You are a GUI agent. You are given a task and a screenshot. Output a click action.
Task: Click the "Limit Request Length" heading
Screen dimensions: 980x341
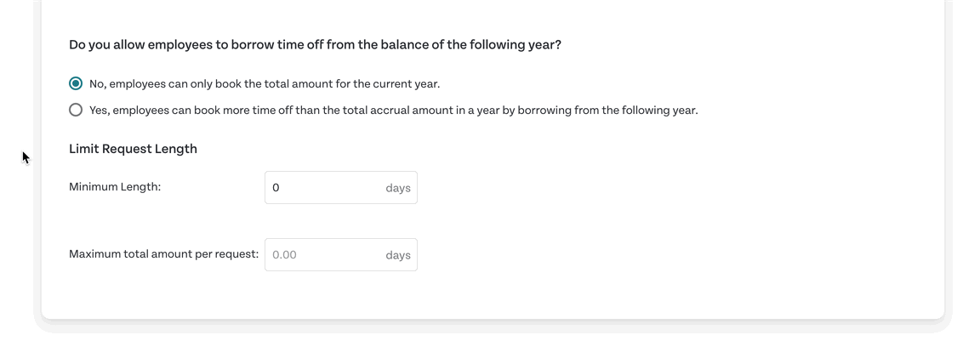point(133,149)
